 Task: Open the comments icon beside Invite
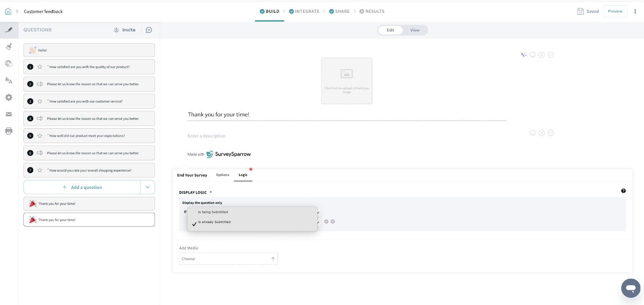pos(149,30)
